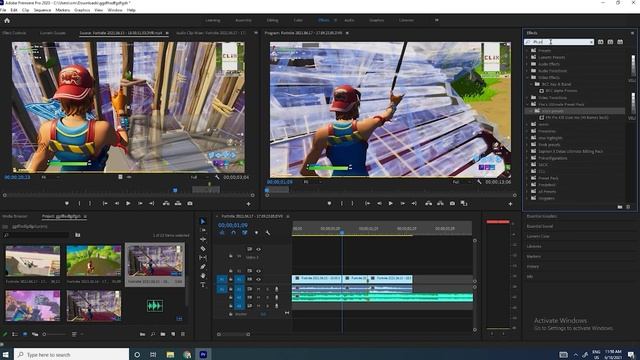This screenshot has width=640, height=360.
Task: Open the History panel
Action: [533, 267]
